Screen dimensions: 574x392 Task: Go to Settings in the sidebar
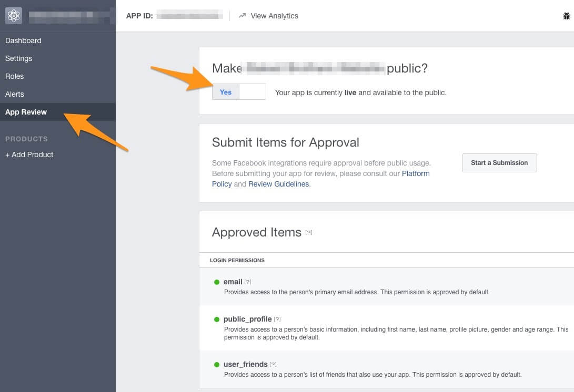(x=18, y=58)
